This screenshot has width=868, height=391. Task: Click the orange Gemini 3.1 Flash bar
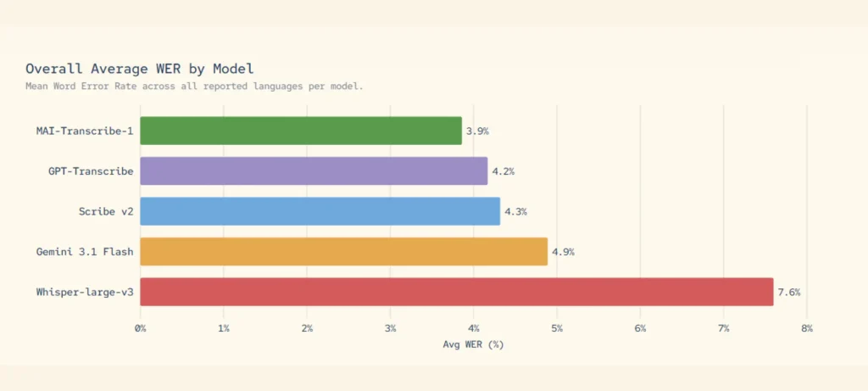pyautogui.click(x=343, y=252)
